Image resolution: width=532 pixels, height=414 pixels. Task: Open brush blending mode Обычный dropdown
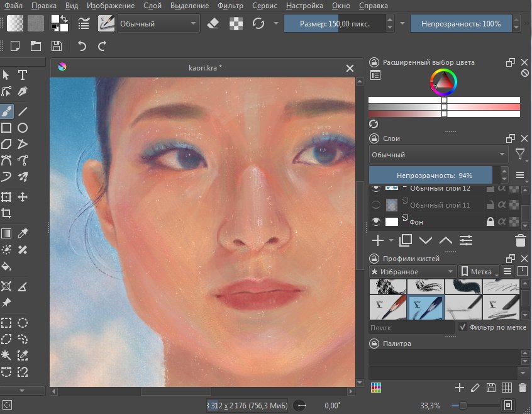tap(158, 24)
